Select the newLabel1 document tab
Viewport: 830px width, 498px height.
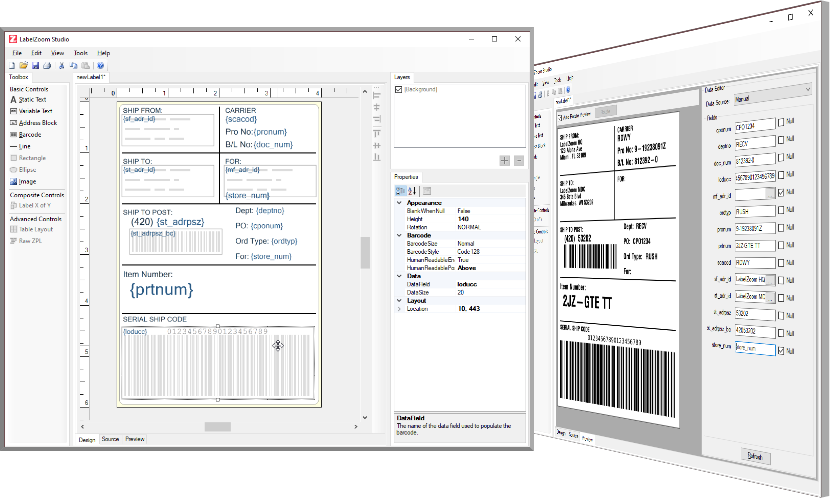pyautogui.click(x=91, y=77)
